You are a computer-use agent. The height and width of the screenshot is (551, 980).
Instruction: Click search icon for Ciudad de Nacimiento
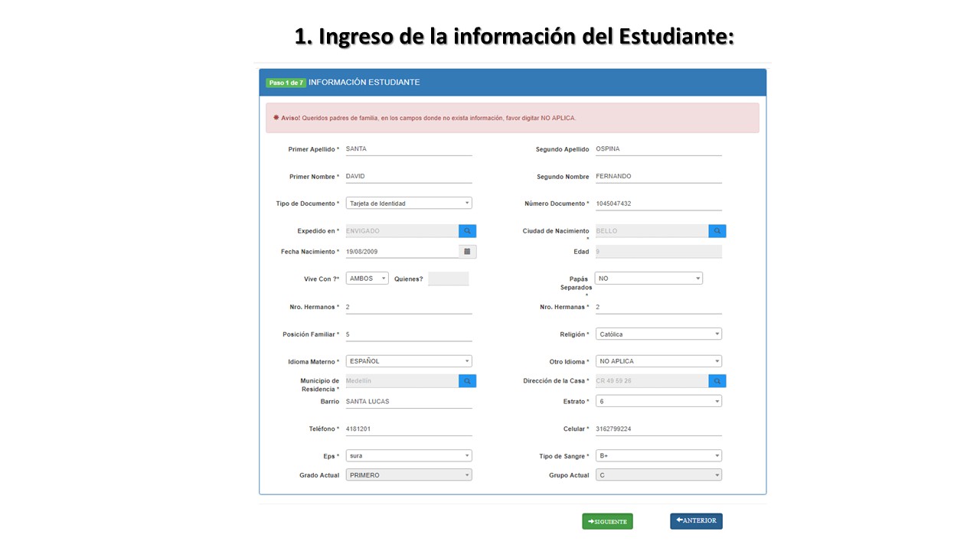pyautogui.click(x=717, y=231)
